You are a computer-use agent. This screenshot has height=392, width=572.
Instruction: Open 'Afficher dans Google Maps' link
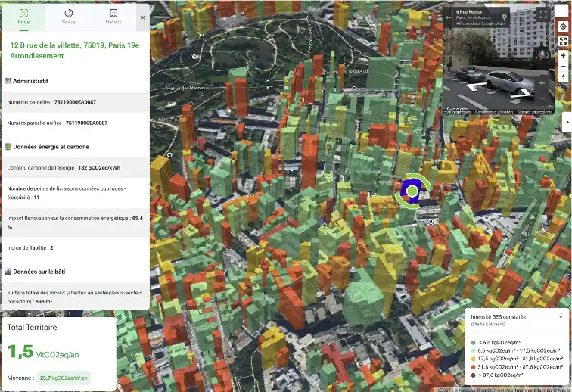[481, 23]
